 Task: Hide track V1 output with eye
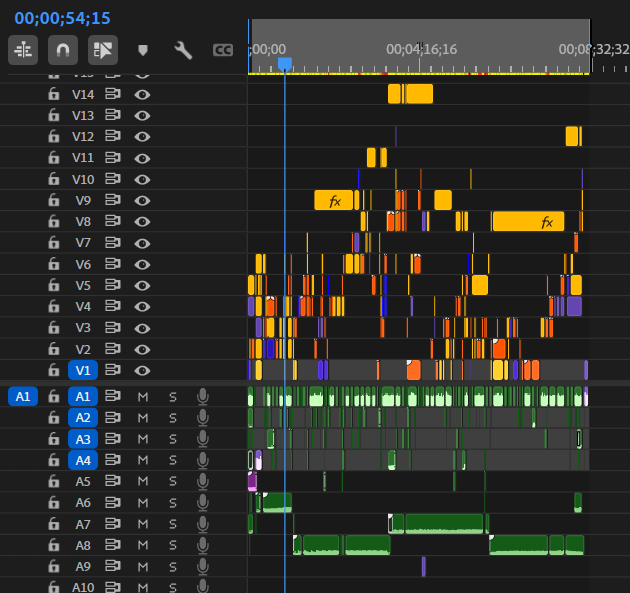[x=142, y=370]
